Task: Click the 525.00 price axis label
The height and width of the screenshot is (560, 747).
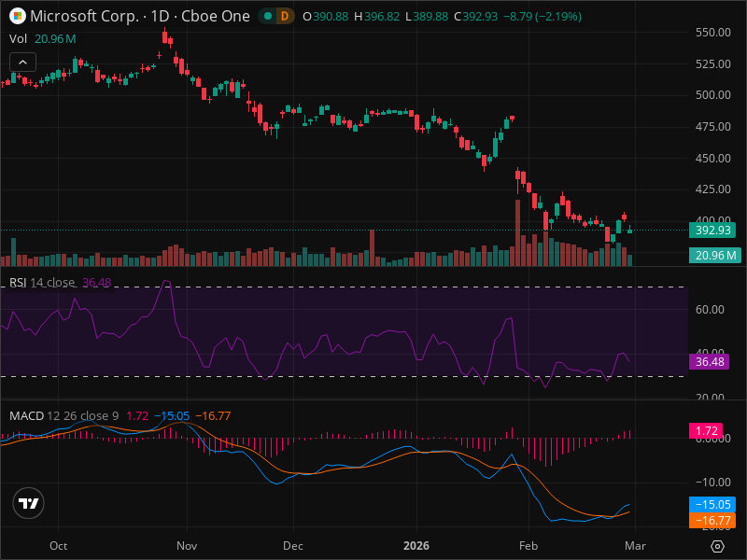Action: click(x=713, y=63)
